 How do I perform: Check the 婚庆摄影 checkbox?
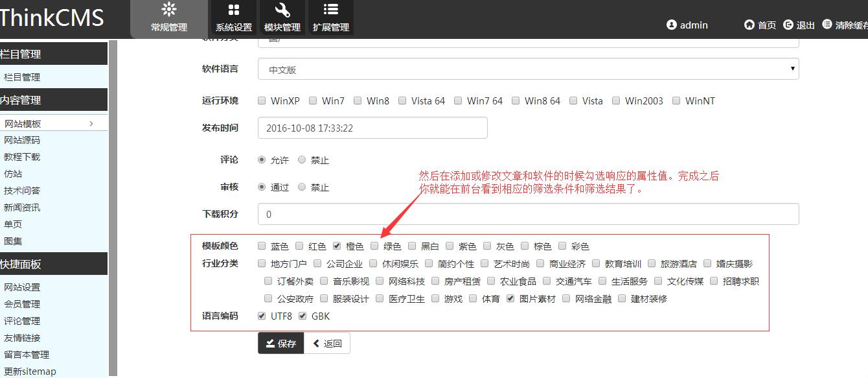point(707,263)
